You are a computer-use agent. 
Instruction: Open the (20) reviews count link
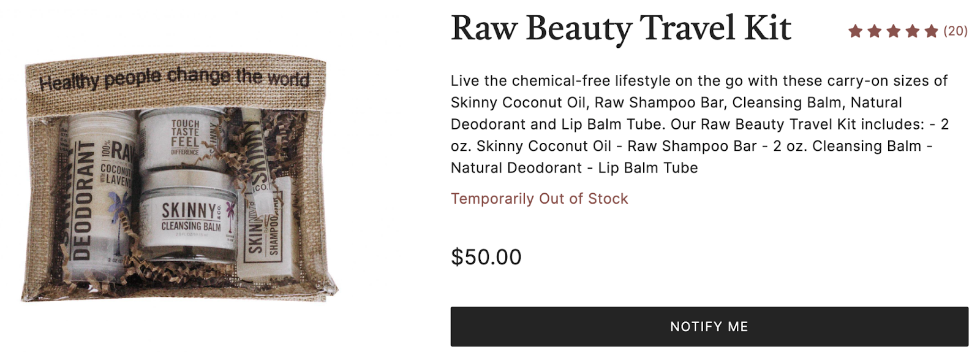click(x=956, y=31)
